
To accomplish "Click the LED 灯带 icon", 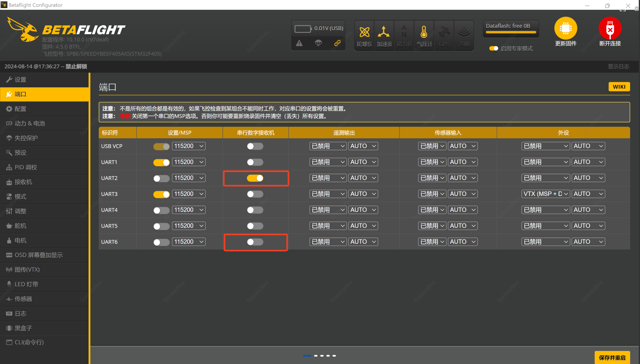I will (9, 284).
